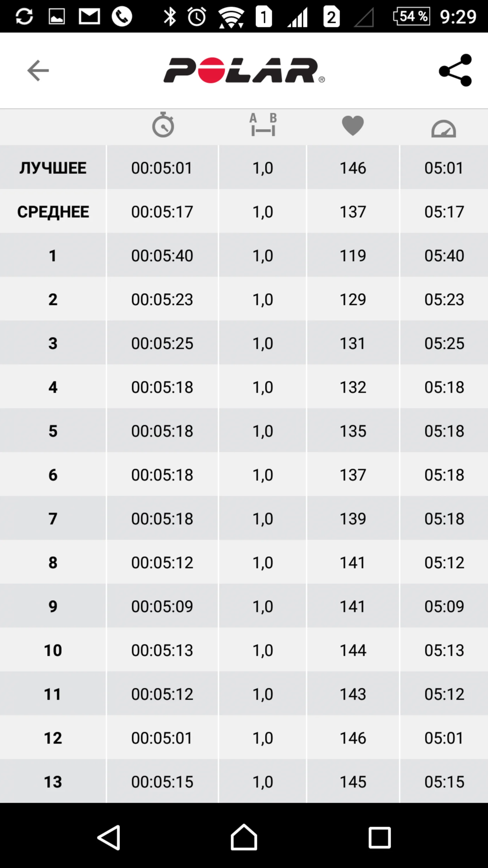
Task: Select the СРЕДНЕЕ average row
Action: tap(53, 212)
